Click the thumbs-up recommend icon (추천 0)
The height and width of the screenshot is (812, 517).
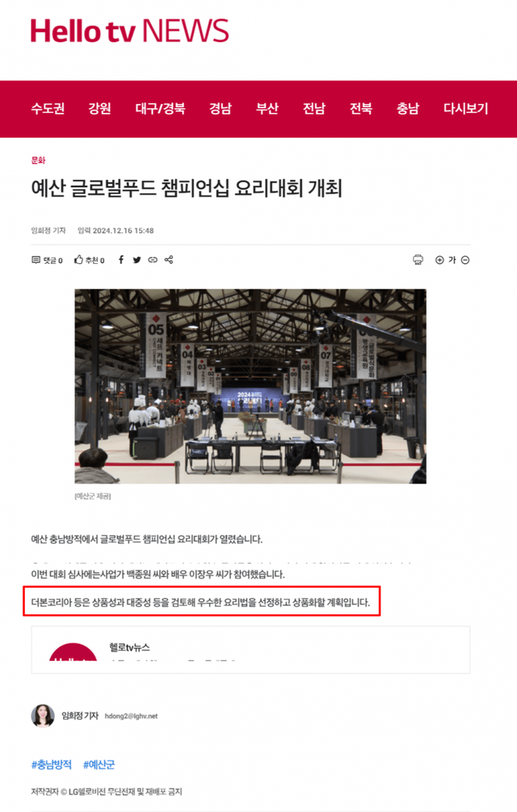coord(78,259)
